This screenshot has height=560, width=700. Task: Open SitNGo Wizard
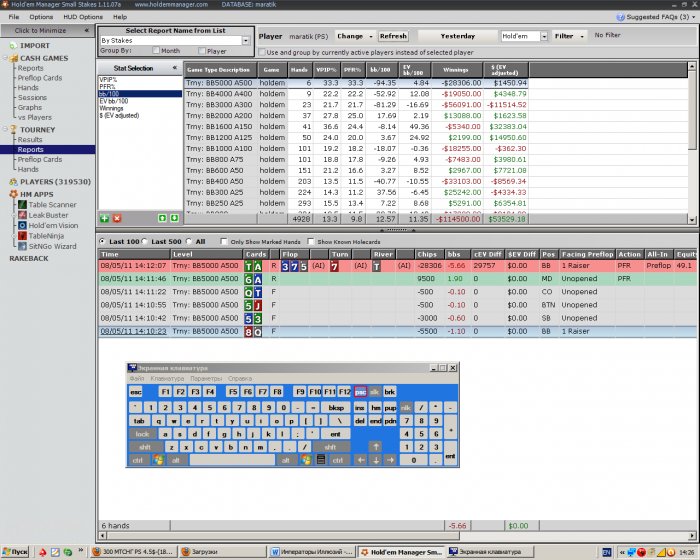coord(51,245)
